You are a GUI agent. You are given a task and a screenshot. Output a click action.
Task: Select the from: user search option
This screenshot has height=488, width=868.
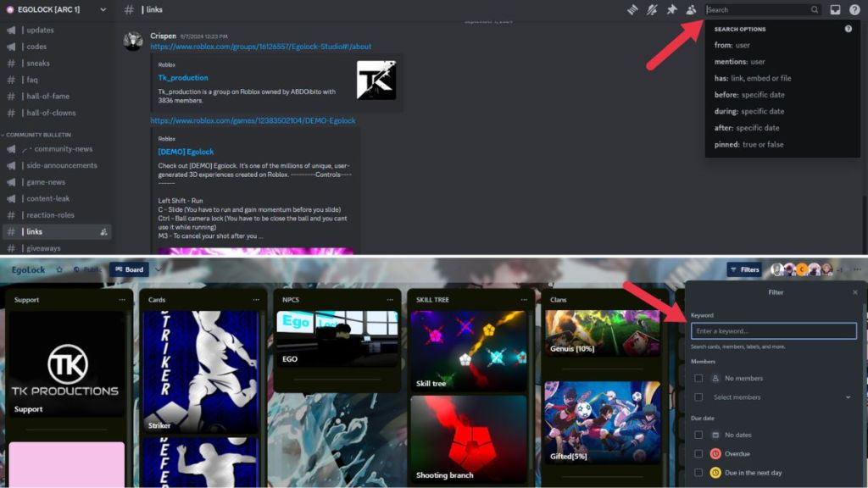(732, 45)
